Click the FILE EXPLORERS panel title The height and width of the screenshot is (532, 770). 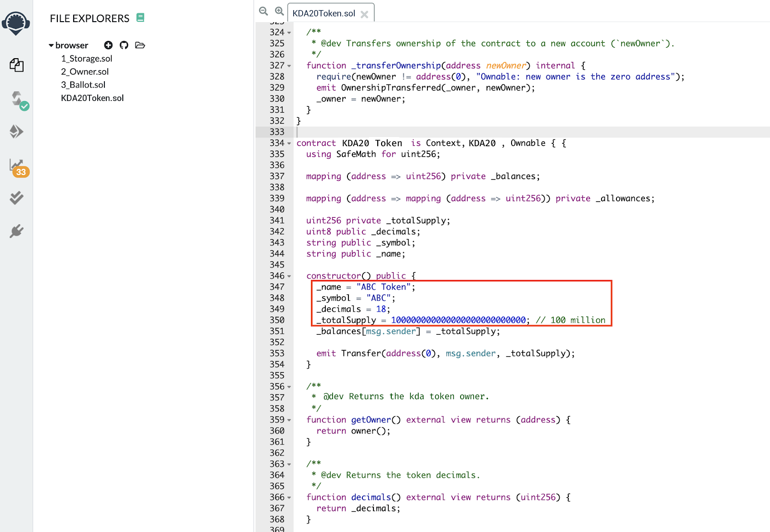click(x=90, y=18)
